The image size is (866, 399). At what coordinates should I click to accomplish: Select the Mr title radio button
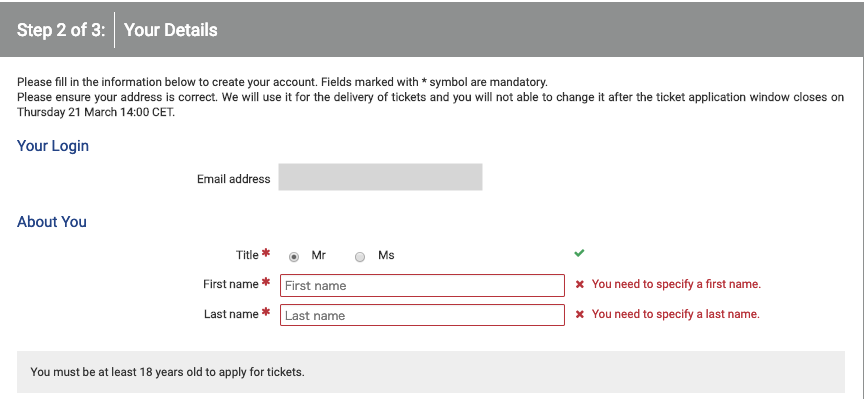pos(294,257)
